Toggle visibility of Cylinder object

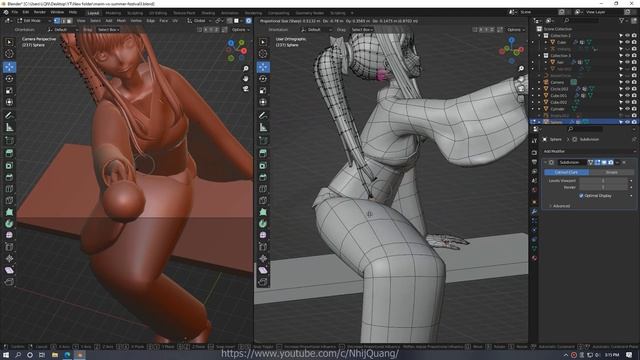click(x=627, y=109)
